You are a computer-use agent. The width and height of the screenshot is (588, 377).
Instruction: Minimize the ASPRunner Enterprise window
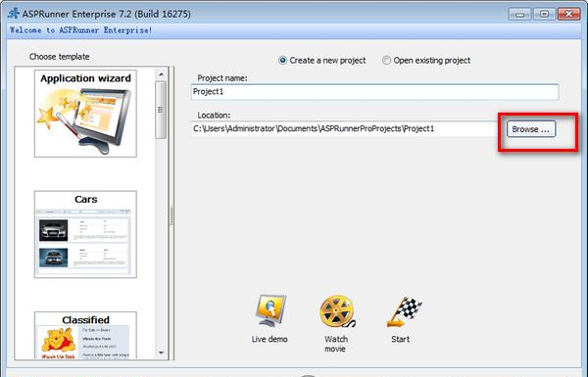(x=519, y=15)
